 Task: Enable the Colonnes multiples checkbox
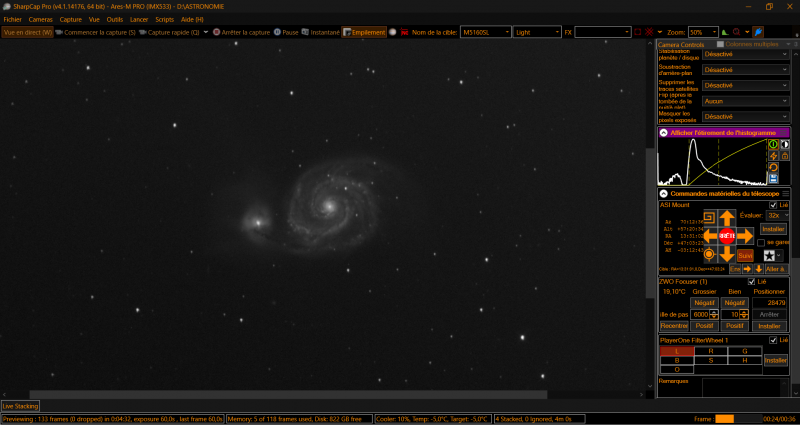click(x=720, y=44)
